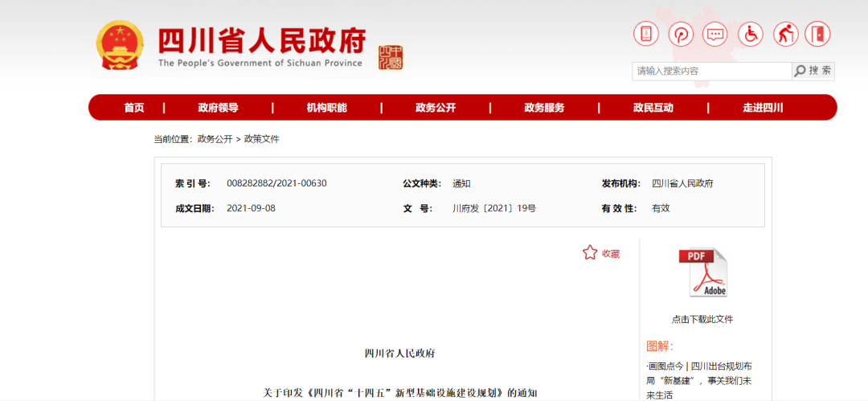Click the 政策文件 breadcrumb link

click(261, 139)
